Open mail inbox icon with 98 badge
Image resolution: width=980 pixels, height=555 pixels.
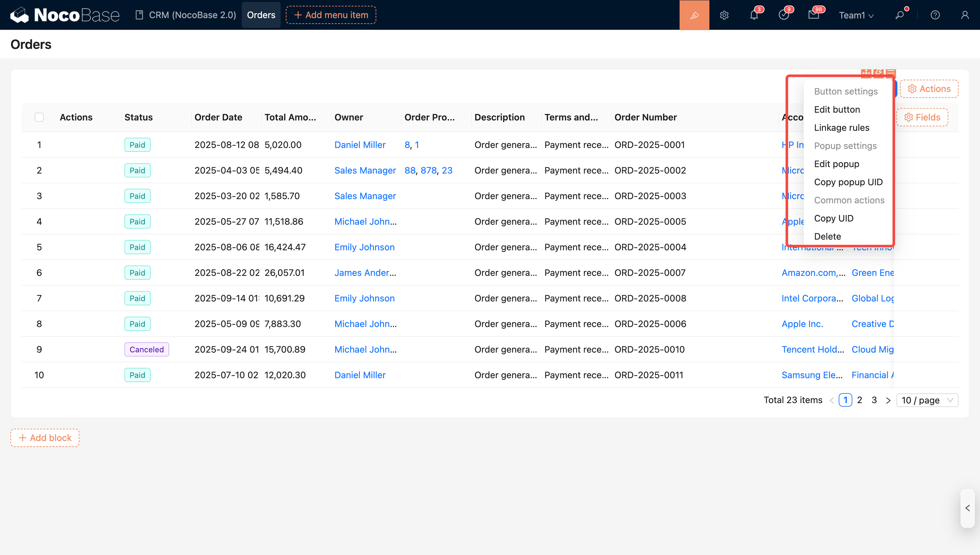point(813,15)
